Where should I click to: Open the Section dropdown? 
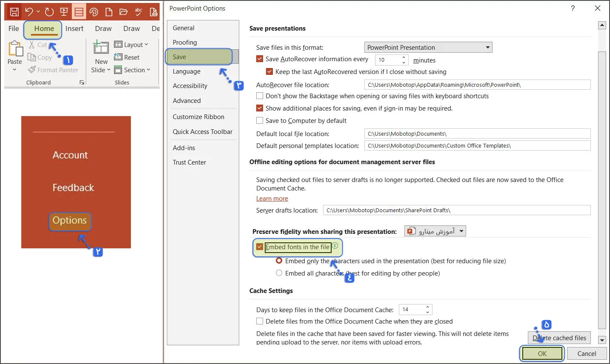coord(132,70)
